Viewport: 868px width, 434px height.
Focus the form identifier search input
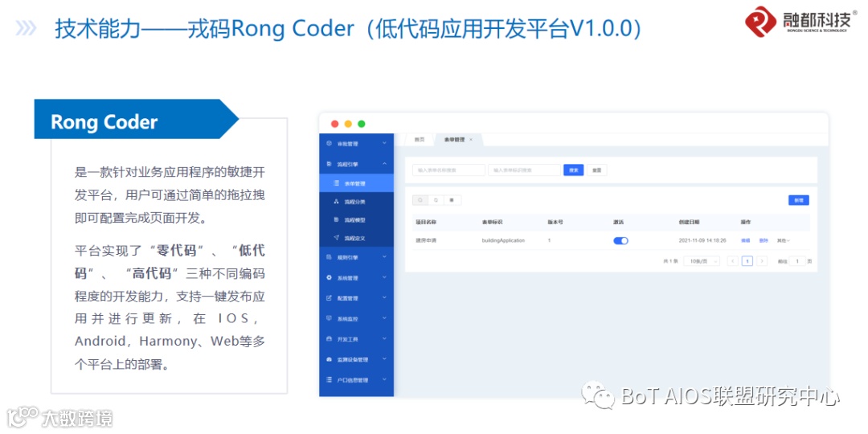[x=524, y=170]
